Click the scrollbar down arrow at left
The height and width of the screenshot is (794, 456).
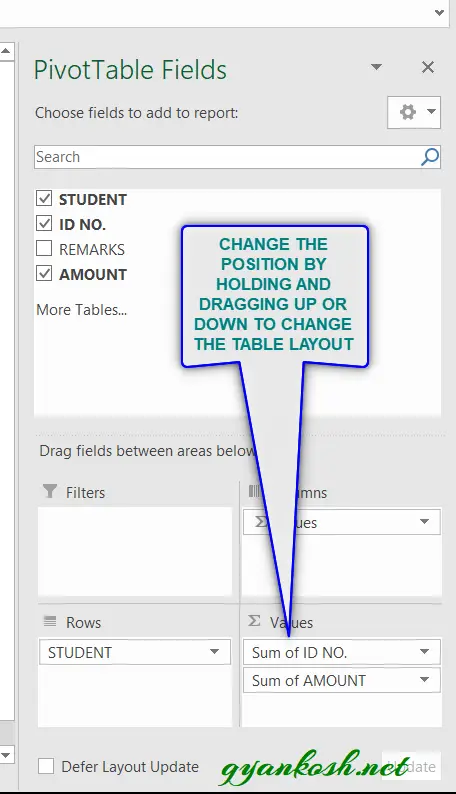[x=6, y=756]
